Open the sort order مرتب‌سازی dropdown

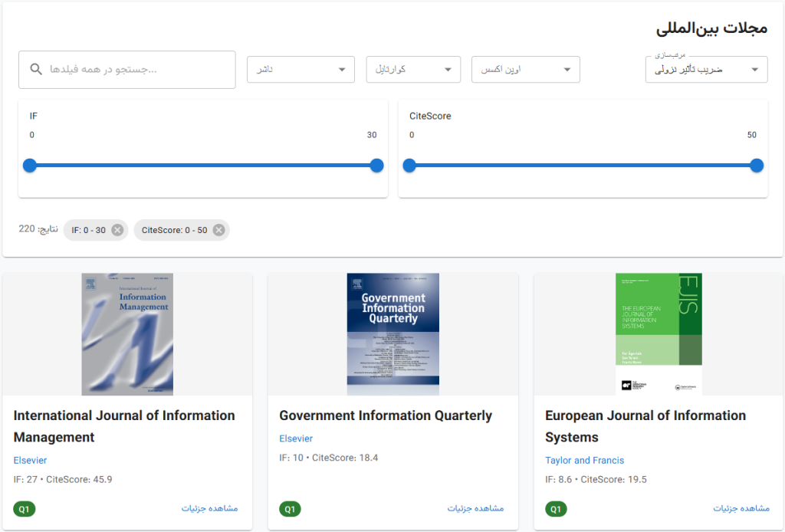click(x=706, y=70)
